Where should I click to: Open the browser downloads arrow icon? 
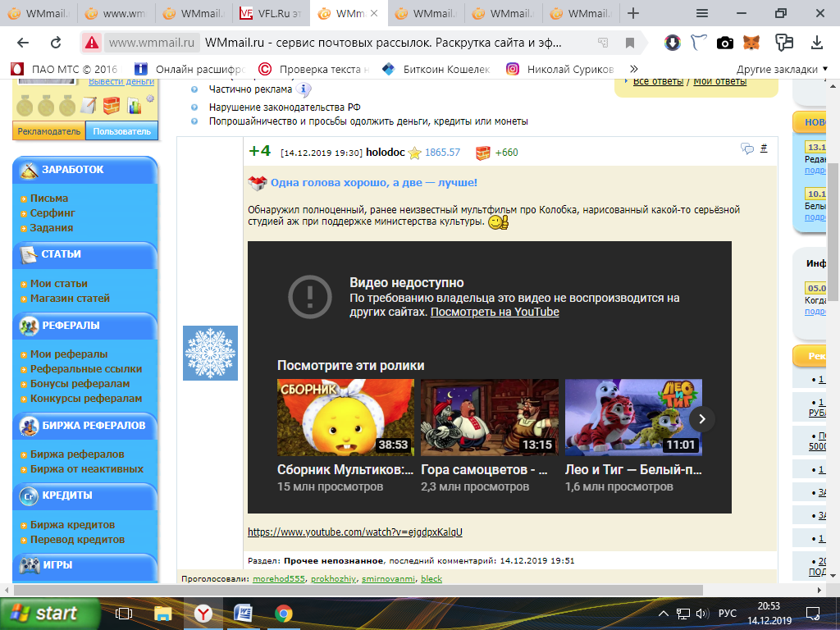pos(817,43)
